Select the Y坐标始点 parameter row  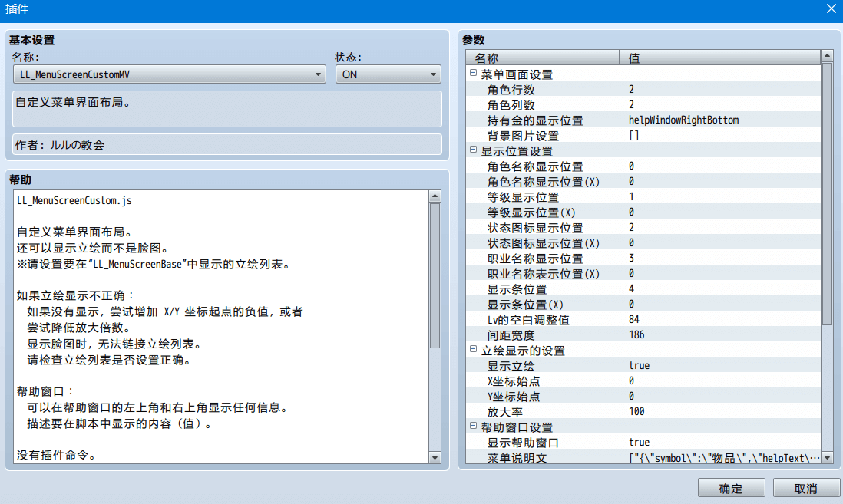(643, 396)
